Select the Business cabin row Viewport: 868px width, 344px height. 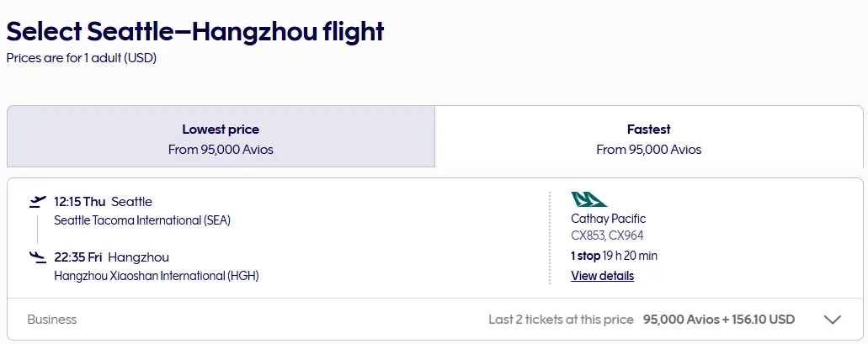coord(435,320)
